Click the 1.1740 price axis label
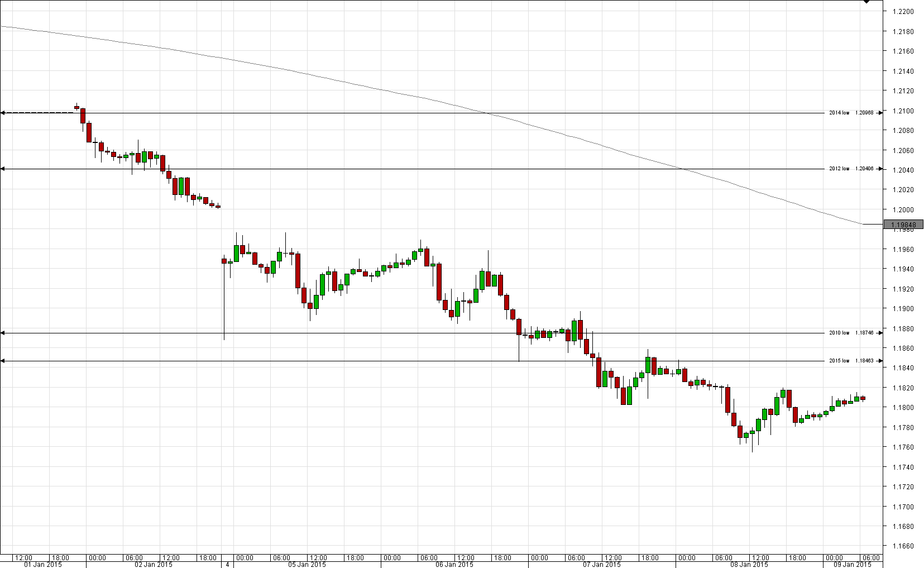924x568 pixels. (x=903, y=467)
